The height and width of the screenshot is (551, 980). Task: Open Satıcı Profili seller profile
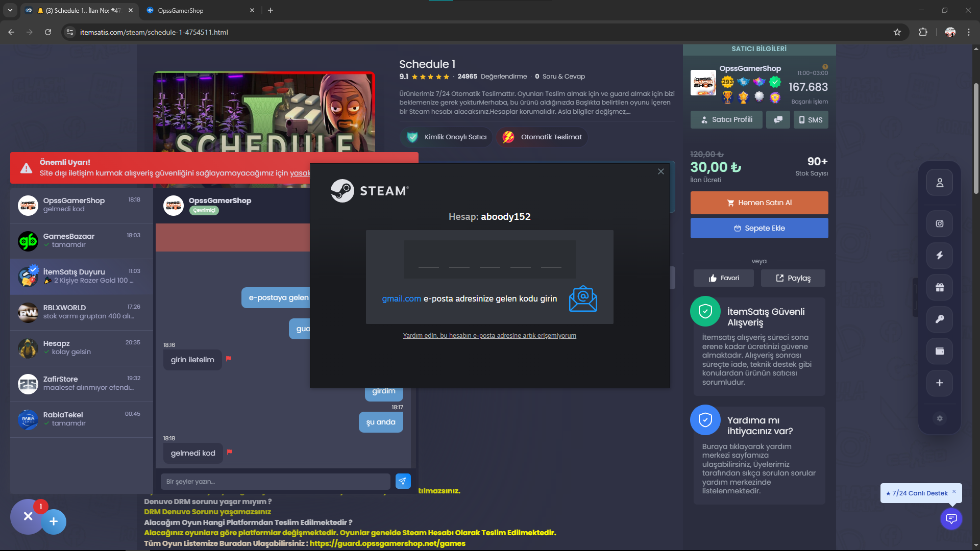726,120
